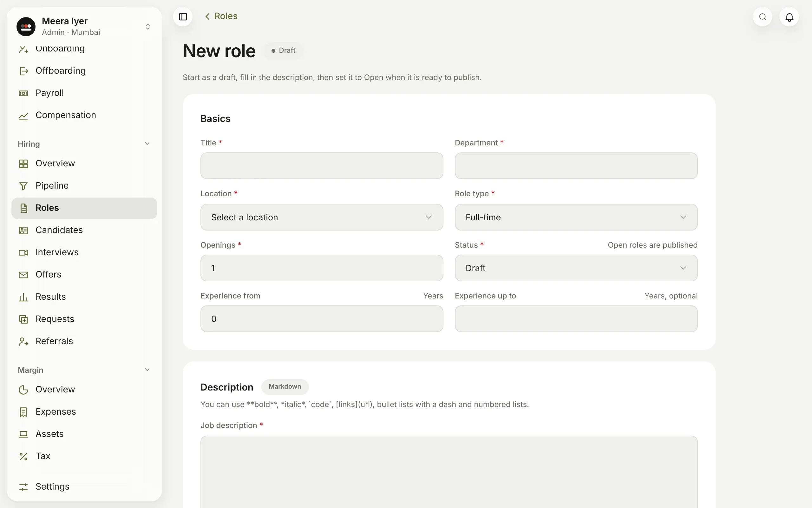Collapse the Margin section
The height and width of the screenshot is (508, 812).
(147, 370)
